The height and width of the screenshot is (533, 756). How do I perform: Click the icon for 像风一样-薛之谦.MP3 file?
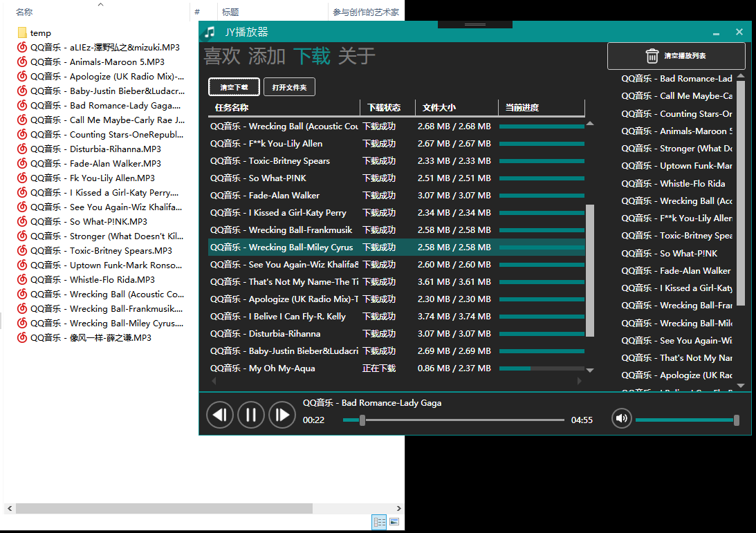pos(21,337)
